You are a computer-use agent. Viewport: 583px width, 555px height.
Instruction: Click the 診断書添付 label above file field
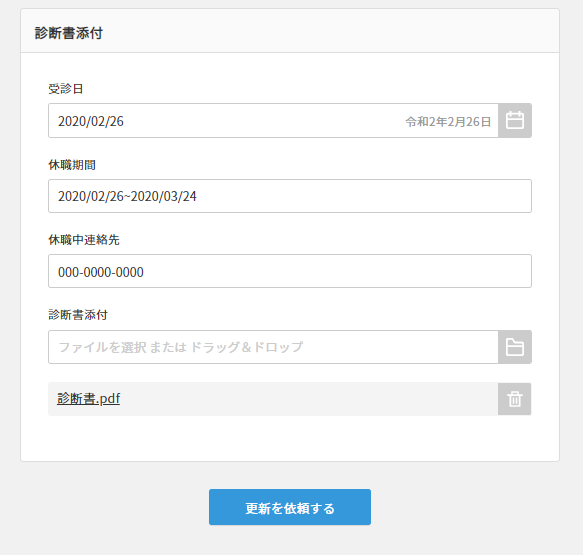(x=78, y=315)
